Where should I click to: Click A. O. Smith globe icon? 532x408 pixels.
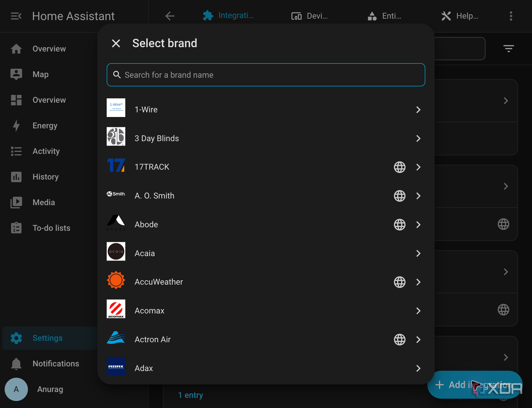[x=400, y=196]
